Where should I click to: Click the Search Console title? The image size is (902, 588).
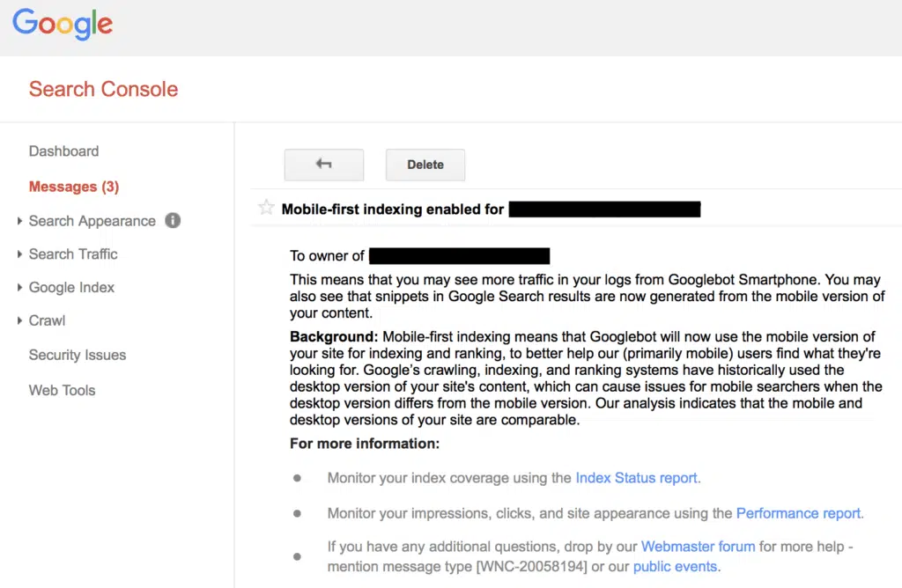tap(103, 89)
